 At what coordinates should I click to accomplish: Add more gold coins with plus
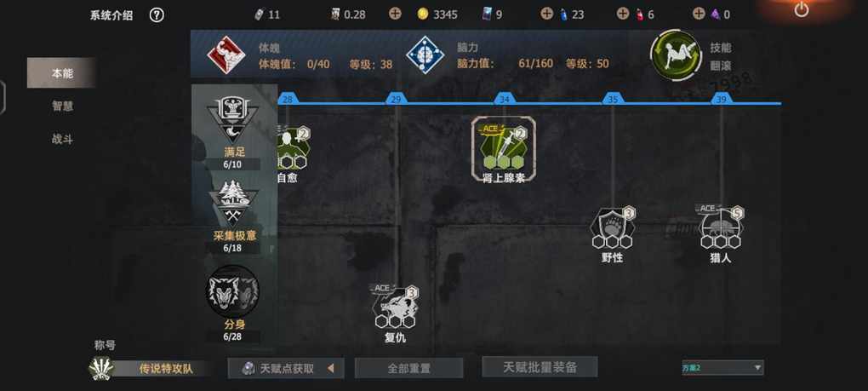coord(395,14)
